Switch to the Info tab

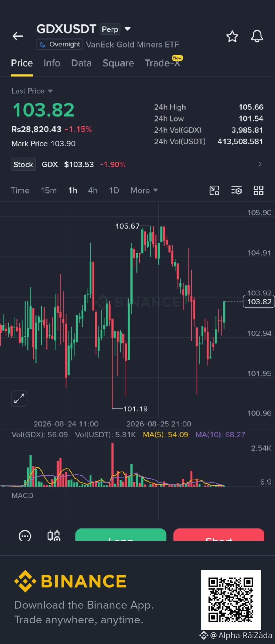[x=52, y=63]
